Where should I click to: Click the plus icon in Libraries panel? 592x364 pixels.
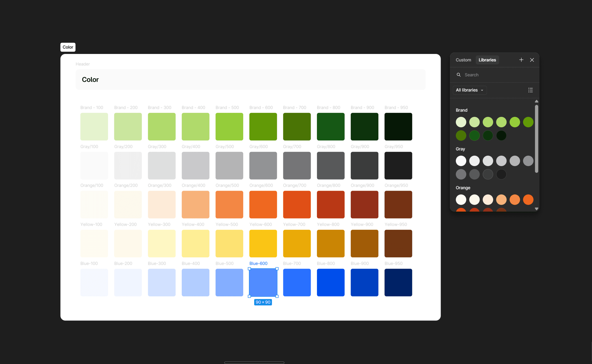[521, 60]
